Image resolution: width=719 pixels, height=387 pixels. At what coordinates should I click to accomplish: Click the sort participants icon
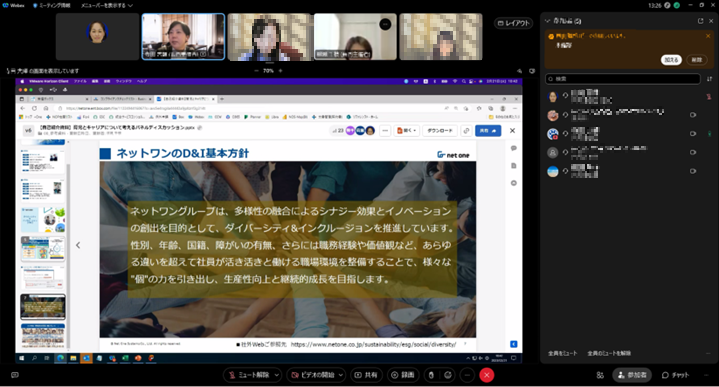pos(709,79)
